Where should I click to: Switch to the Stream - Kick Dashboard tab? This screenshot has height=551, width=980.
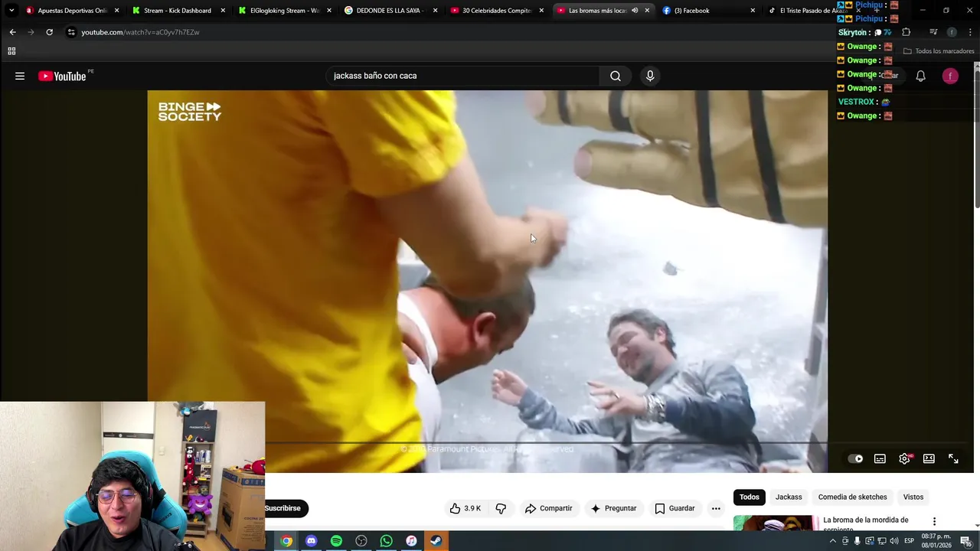pos(178,11)
